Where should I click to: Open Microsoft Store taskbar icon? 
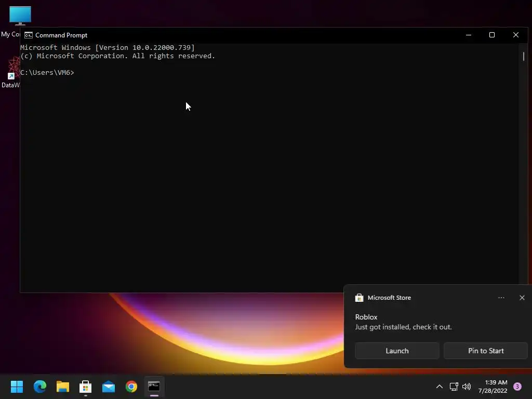(86, 387)
